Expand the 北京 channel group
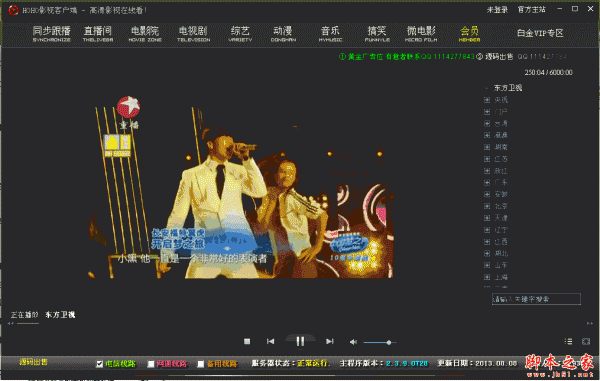Viewport: 600px width, 381px height. click(487, 206)
